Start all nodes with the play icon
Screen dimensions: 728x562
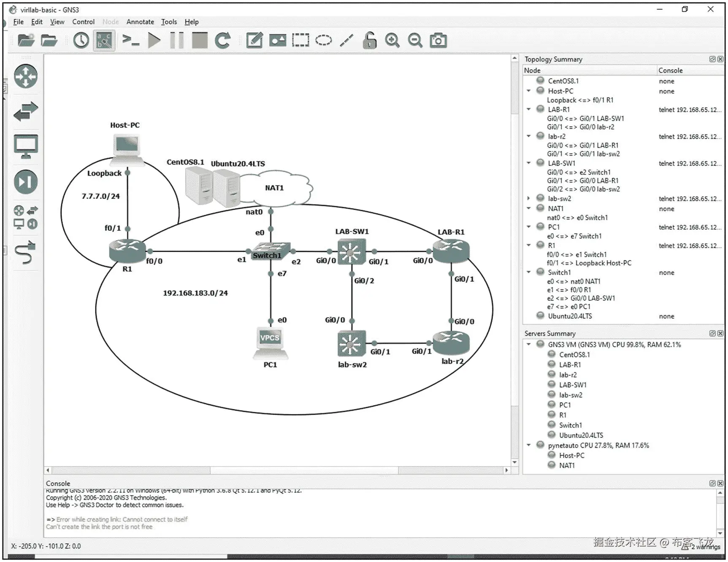155,40
